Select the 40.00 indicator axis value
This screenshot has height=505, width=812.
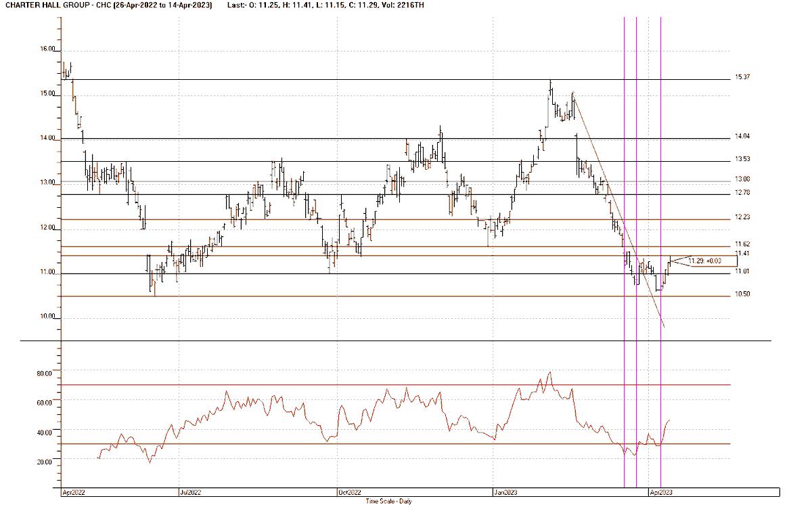(x=45, y=433)
